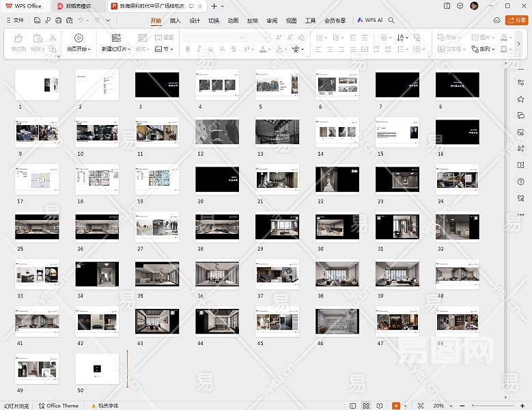Open the 插入 insert ribbon tab

click(176, 20)
